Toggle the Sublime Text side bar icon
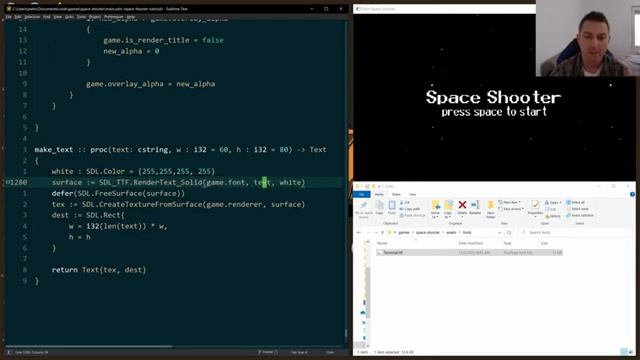640x360 pixels. click(10, 352)
